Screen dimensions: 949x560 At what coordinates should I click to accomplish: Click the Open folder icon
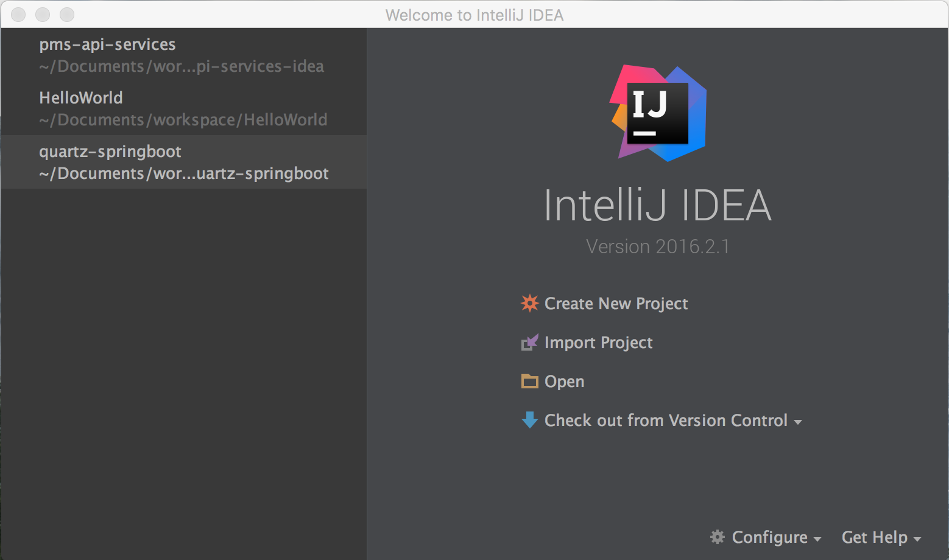[x=530, y=381]
